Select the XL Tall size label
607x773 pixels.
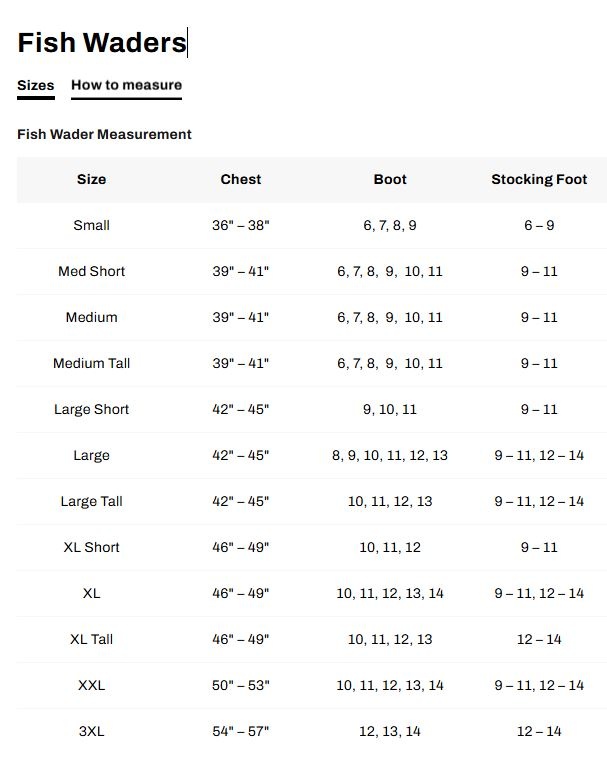click(x=91, y=639)
